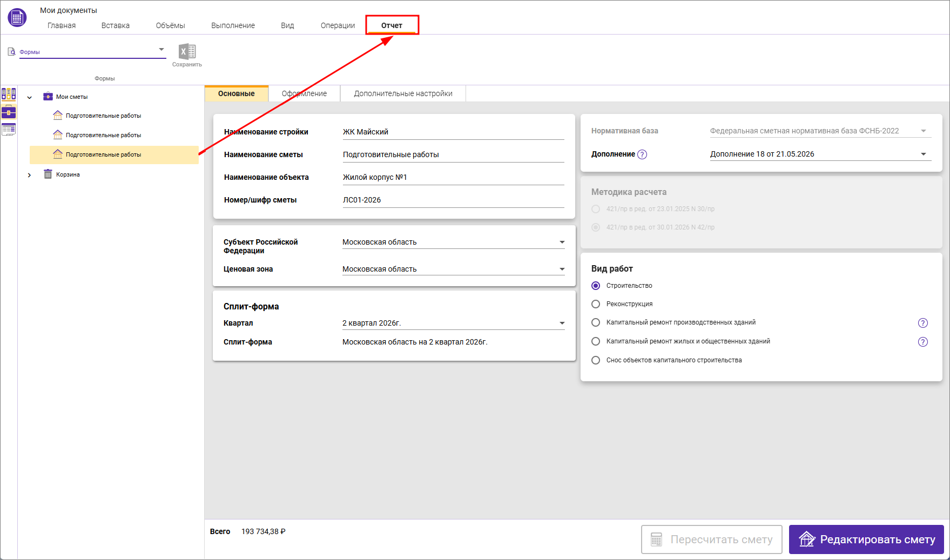Click the Формы document search icon
The image size is (950, 560).
pos(11,52)
